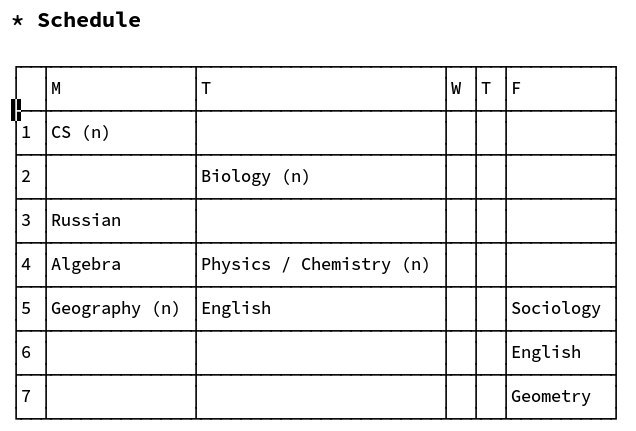
Task: Collapse the Schedule heading star
Action: click(17, 21)
